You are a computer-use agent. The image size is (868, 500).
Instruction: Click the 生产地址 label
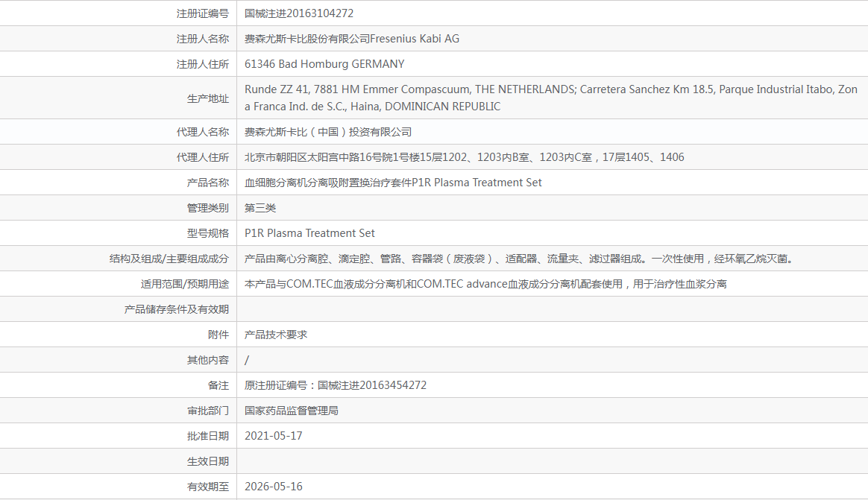coord(207,98)
